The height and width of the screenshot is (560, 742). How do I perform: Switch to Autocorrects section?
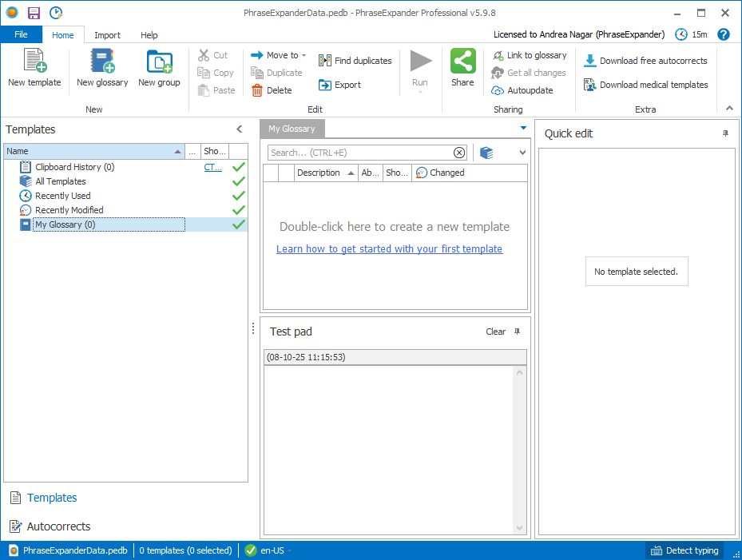click(x=50, y=526)
